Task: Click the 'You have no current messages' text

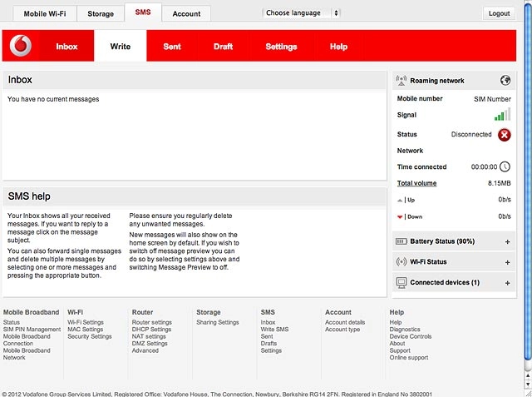Action: [53, 99]
